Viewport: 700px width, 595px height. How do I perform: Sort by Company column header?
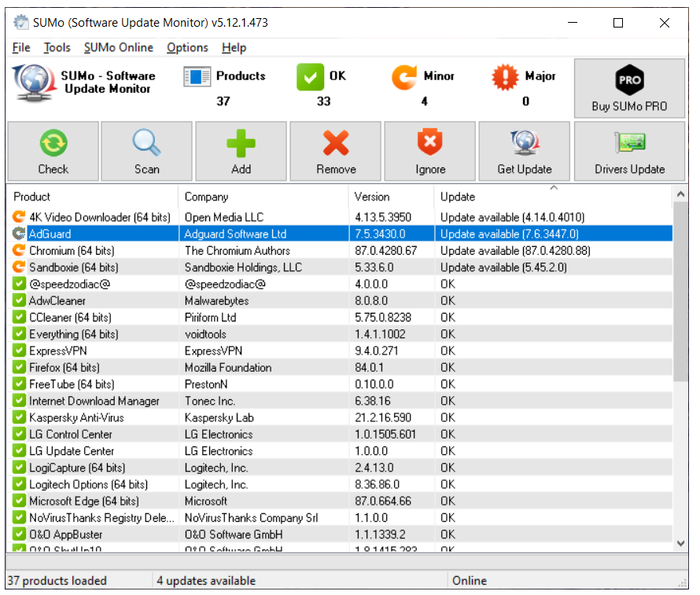(263, 196)
